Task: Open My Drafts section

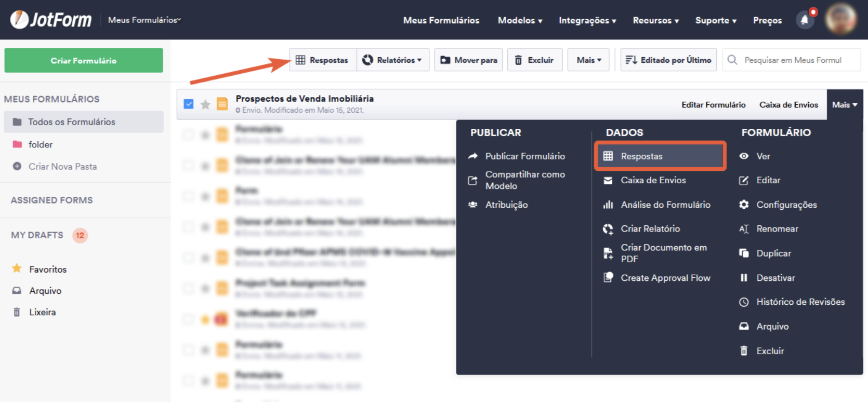Action: [x=37, y=235]
